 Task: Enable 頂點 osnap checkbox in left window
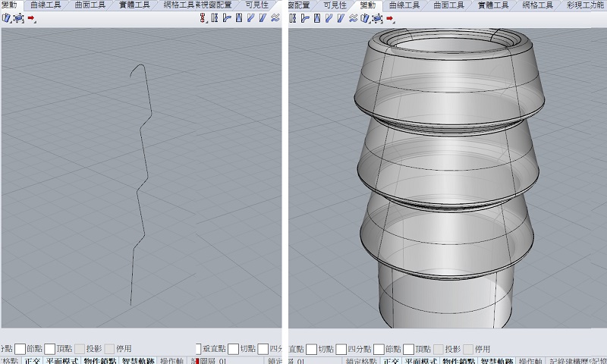[x=50, y=349]
